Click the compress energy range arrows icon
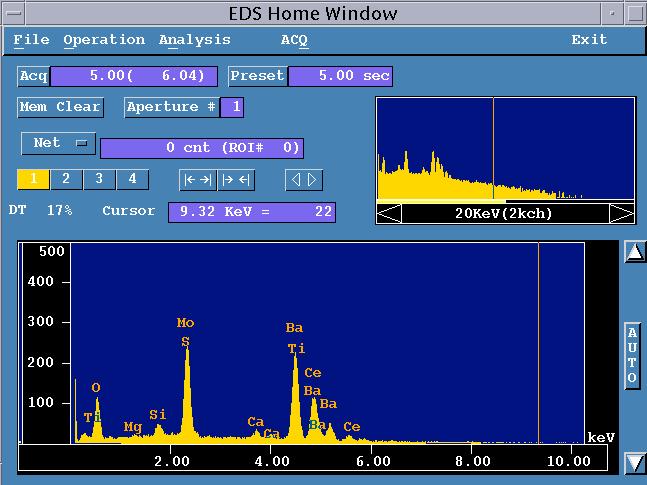 [x=236, y=180]
